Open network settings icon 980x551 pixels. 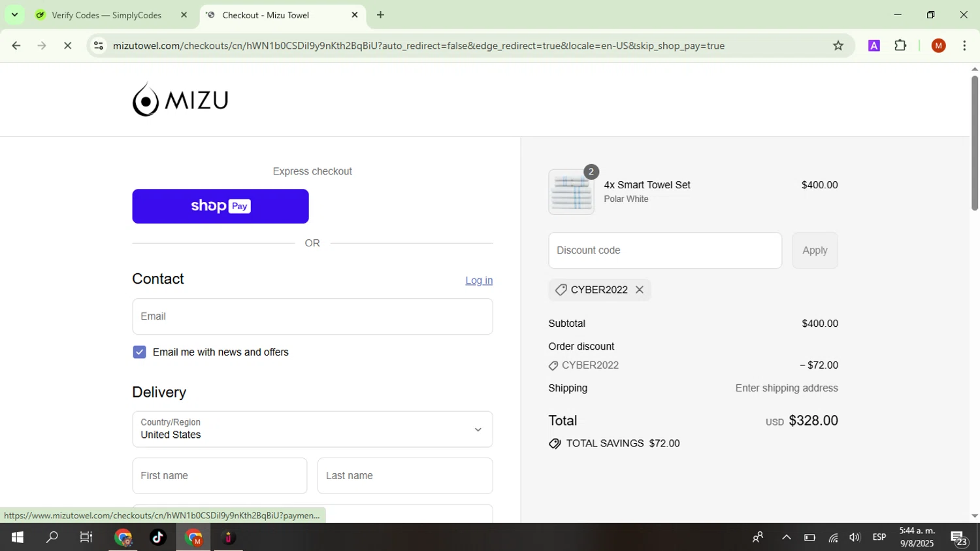pyautogui.click(x=833, y=537)
